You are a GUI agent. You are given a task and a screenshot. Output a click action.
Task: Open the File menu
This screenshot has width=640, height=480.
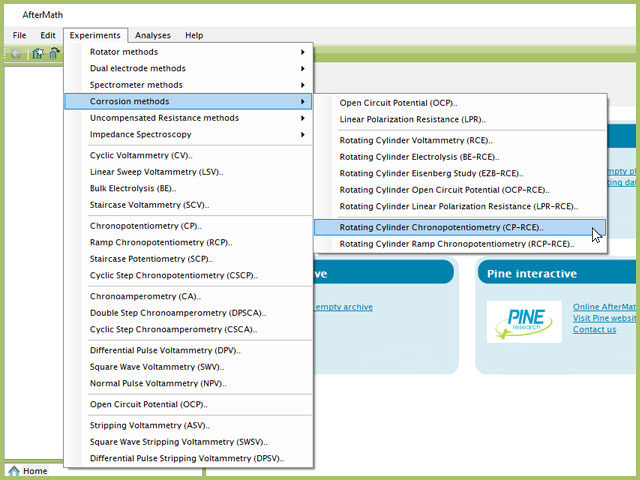19,35
